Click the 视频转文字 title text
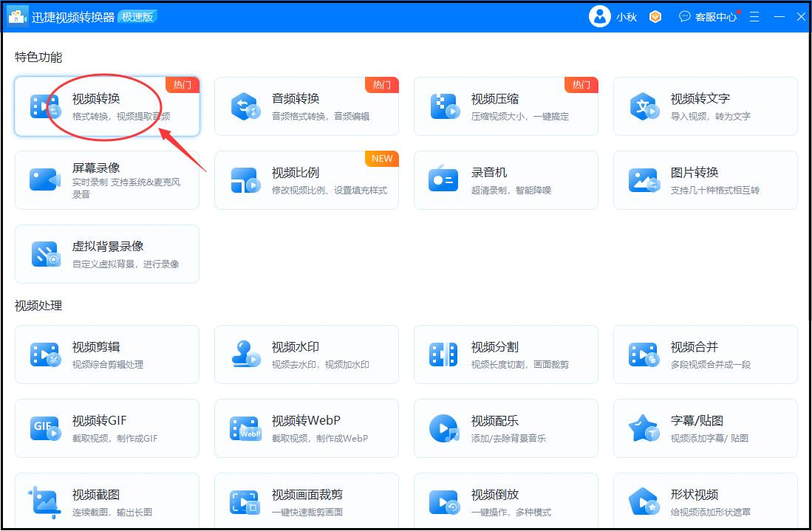 click(x=700, y=98)
